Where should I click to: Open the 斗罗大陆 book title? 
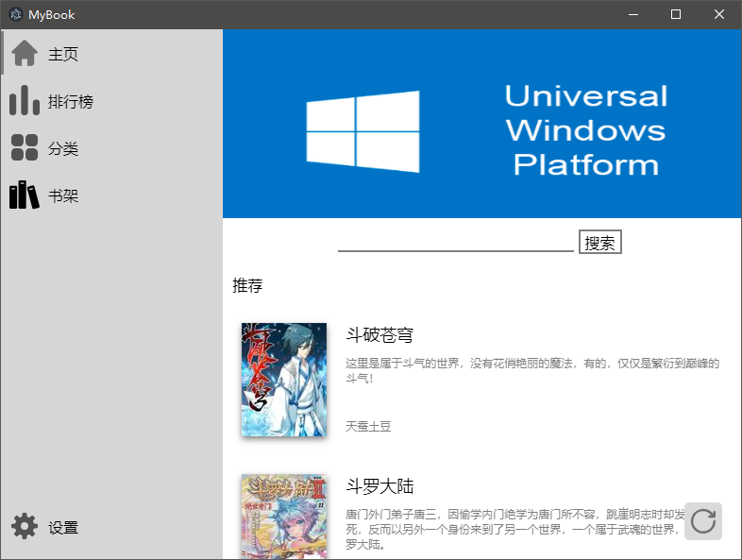pyautogui.click(x=379, y=486)
